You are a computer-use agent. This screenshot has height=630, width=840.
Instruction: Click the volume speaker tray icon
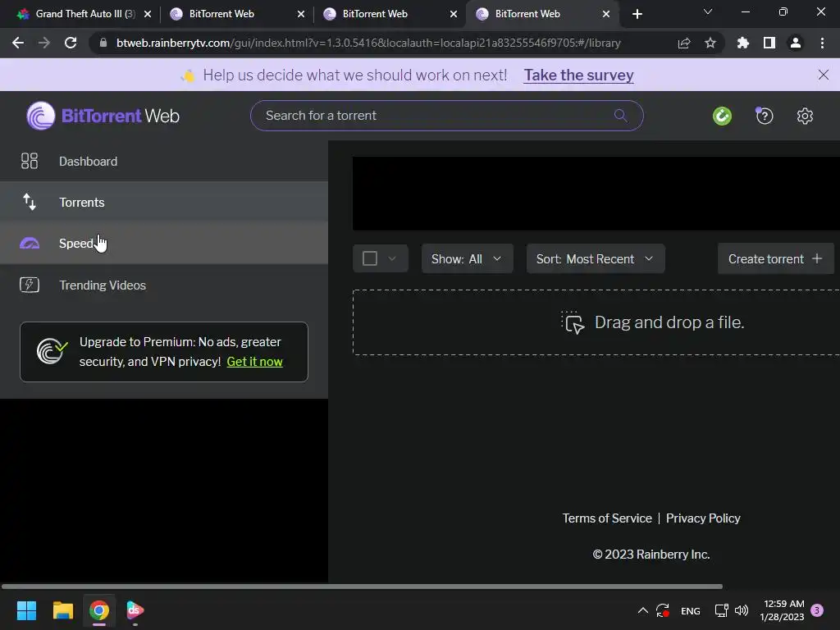pyautogui.click(x=742, y=610)
